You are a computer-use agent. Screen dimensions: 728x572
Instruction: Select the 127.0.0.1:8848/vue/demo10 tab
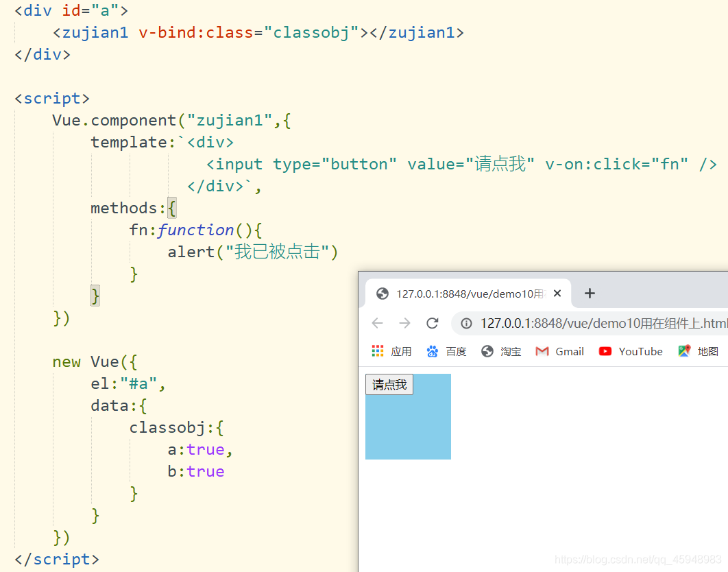[x=468, y=294]
